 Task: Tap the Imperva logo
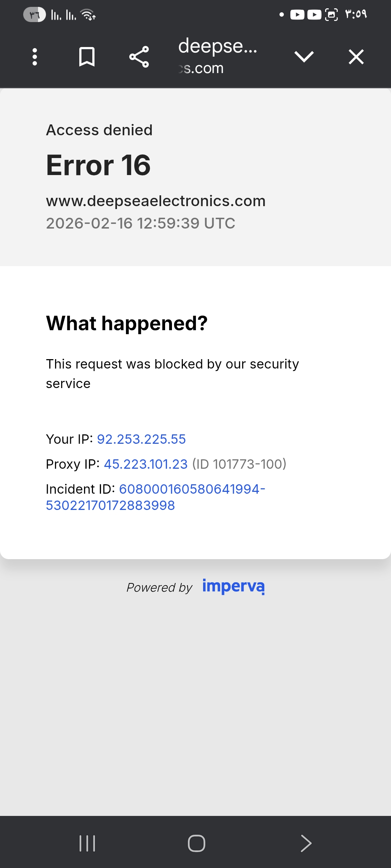point(234,586)
